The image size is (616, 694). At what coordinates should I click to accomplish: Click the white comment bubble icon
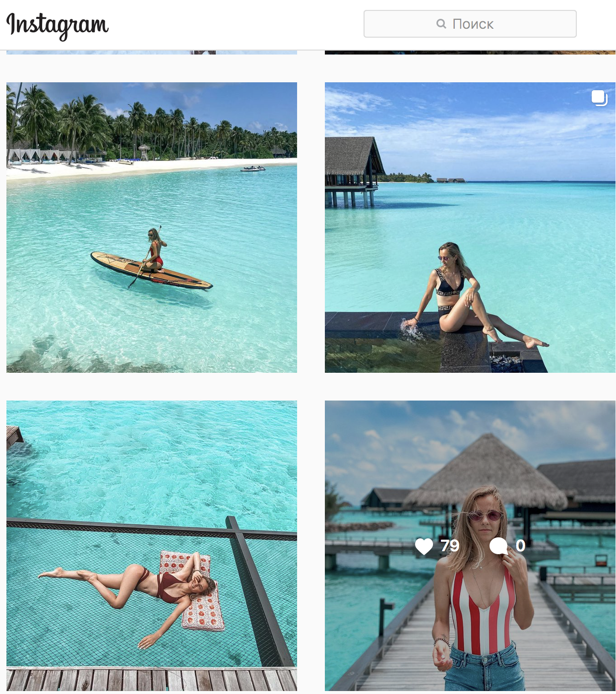(498, 546)
